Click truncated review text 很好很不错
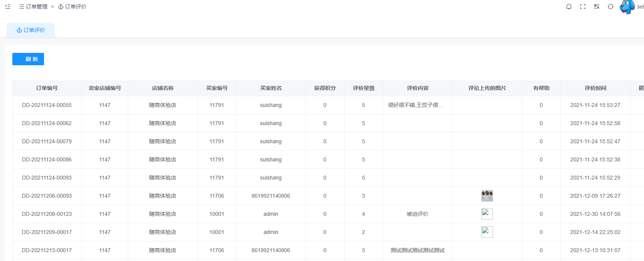The height and width of the screenshot is (261, 644). 415,105
